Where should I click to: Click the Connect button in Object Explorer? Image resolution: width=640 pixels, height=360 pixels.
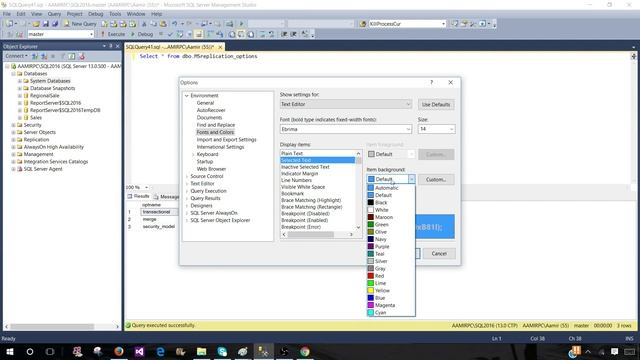(16, 56)
